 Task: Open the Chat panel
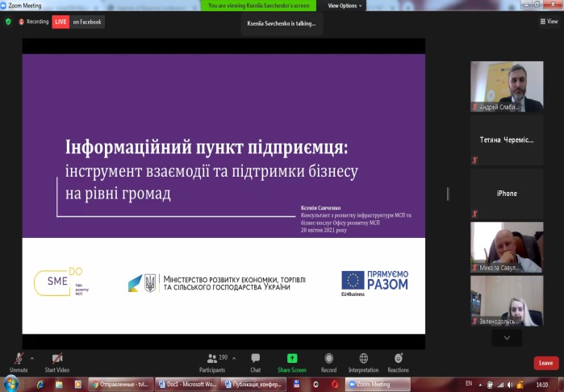click(256, 362)
